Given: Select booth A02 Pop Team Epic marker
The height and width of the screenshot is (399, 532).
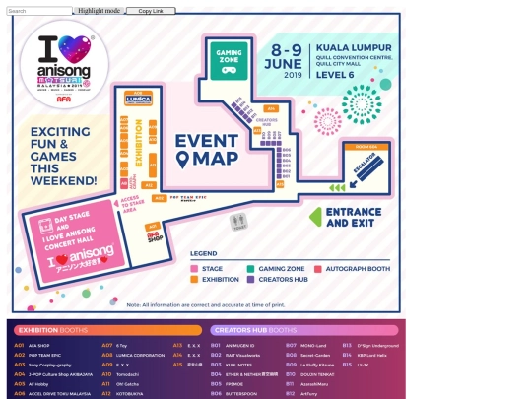Looking at the screenshot, I should [160, 198].
